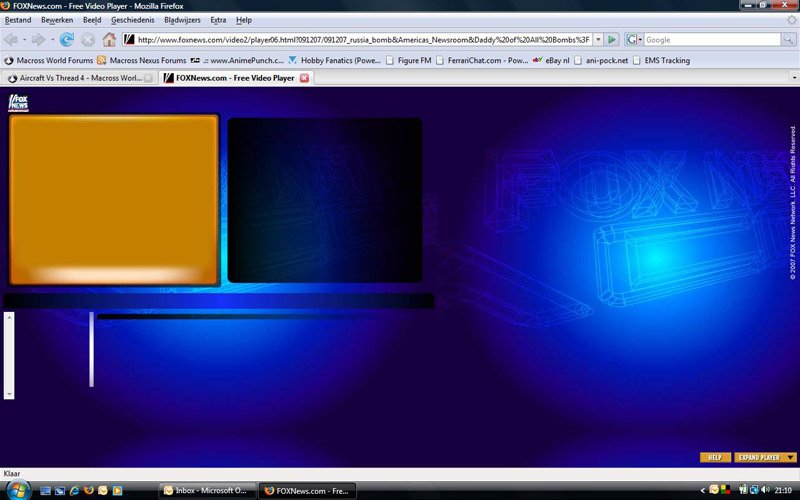Screen dimensions: 800x500
Task: Click the 21:10 system clock
Action: (x=783, y=490)
